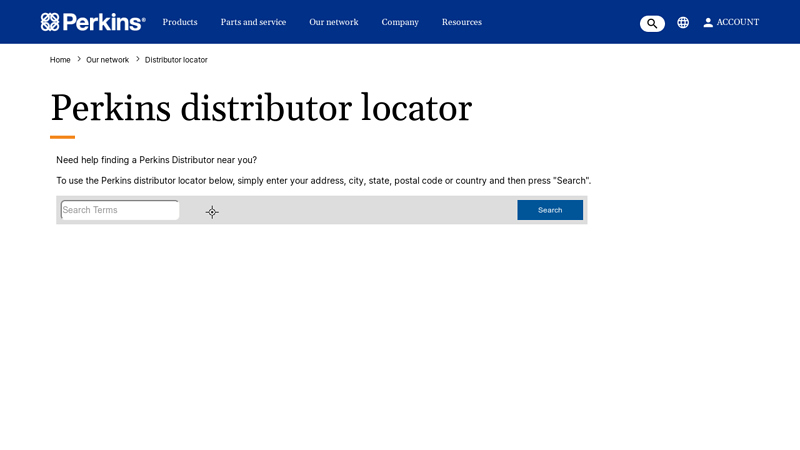The height and width of the screenshot is (450, 800).
Task: Click the account person icon
Action: (x=708, y=22)
